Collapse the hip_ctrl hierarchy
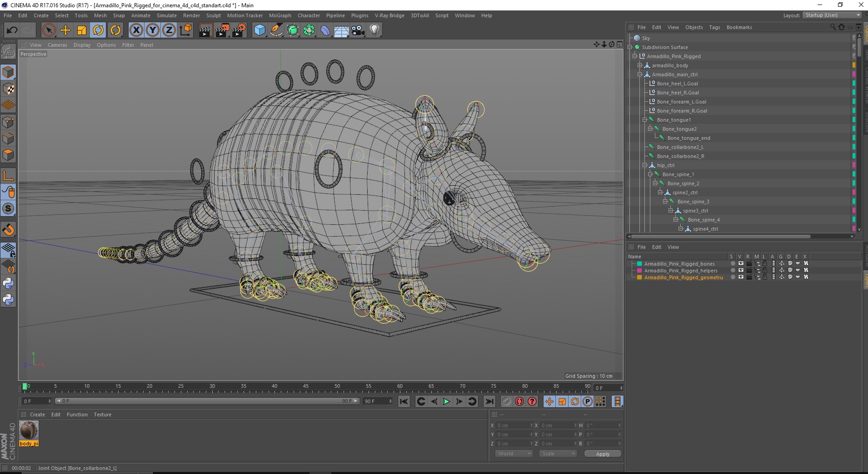The height and width of the screenshot is (474, 868). (x=645, y=165)
